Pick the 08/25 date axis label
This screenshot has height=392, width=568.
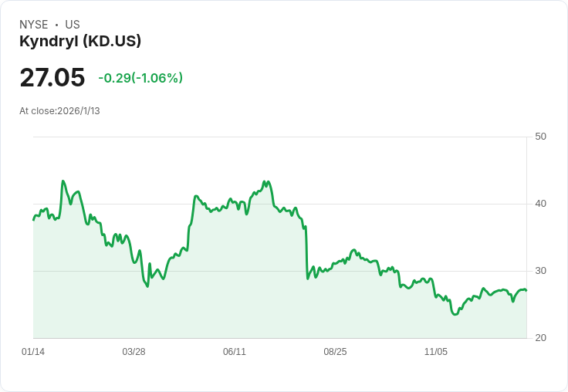pyautogui.click(x=335, y=352)
